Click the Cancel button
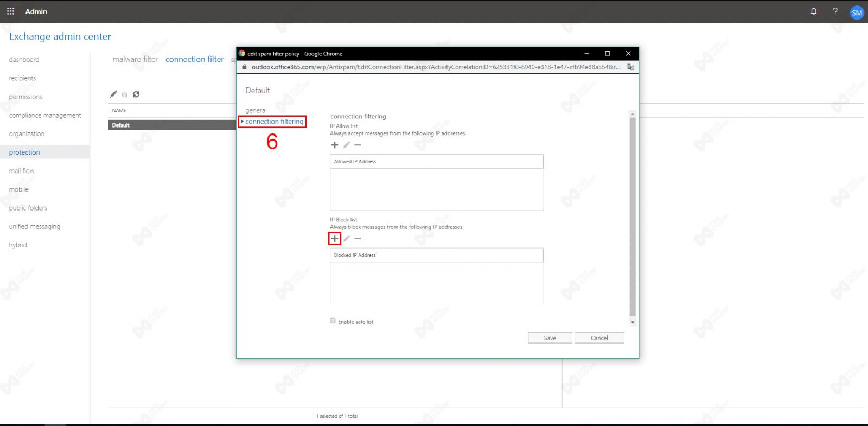The height and width of the screenshot is (426, 868). pos(599,338)
